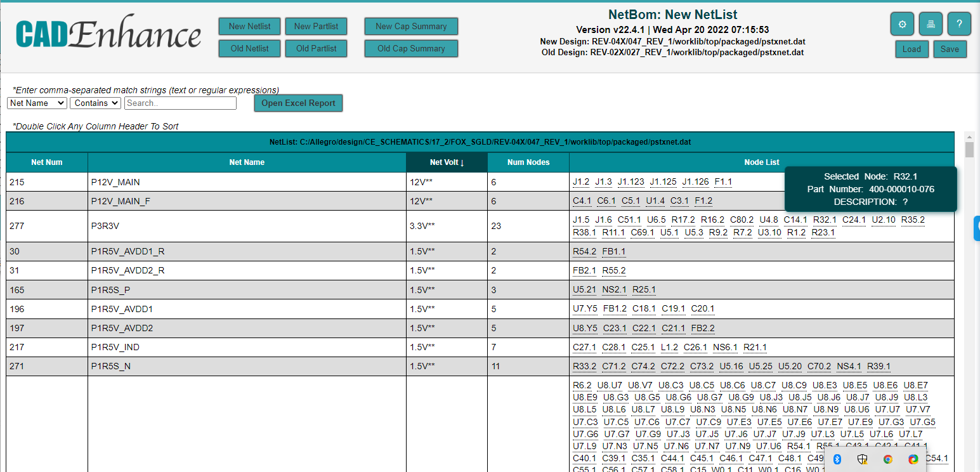
Task: Click node link U7.Y5
Action: pos(585,309)
